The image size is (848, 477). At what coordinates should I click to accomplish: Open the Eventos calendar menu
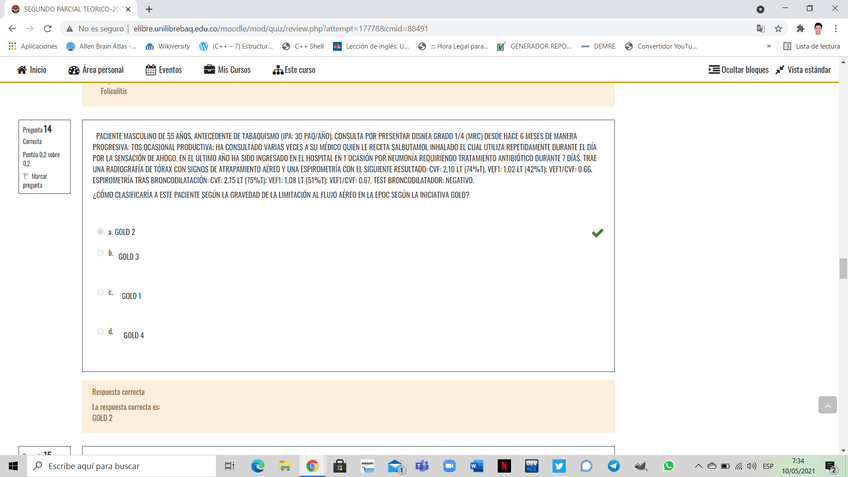[164, 70]
